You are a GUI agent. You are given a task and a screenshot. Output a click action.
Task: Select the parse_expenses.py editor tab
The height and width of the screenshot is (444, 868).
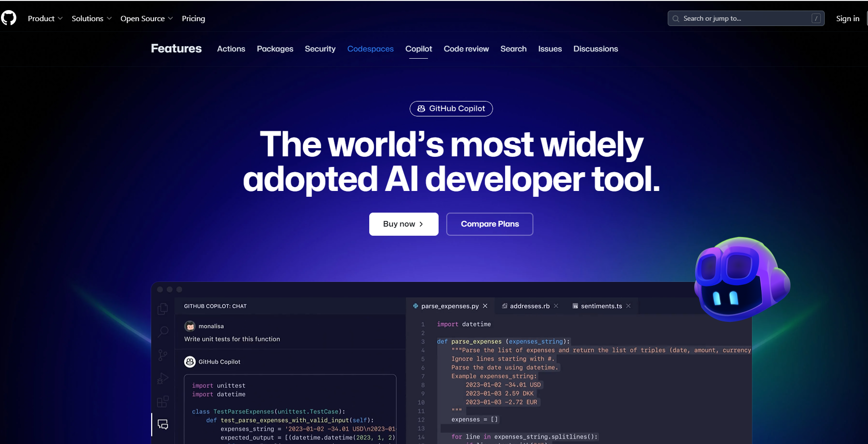[x=450, y=306]
